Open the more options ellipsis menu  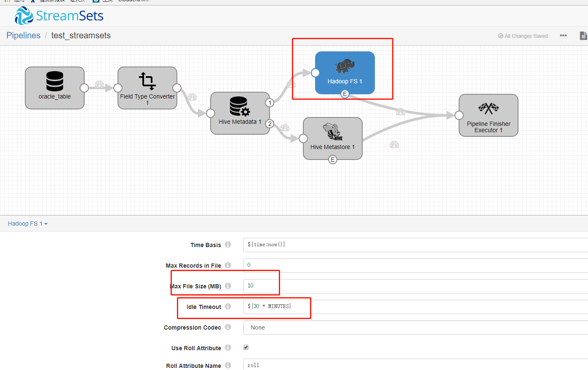click(563, 36)
